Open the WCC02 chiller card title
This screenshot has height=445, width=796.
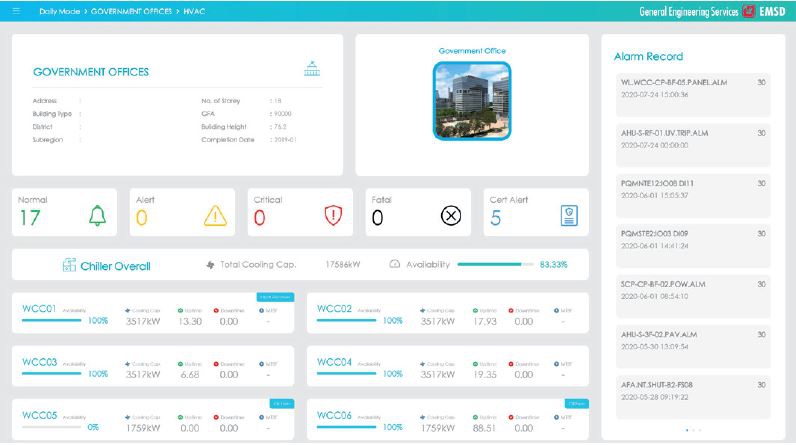(x=334, y=309)
